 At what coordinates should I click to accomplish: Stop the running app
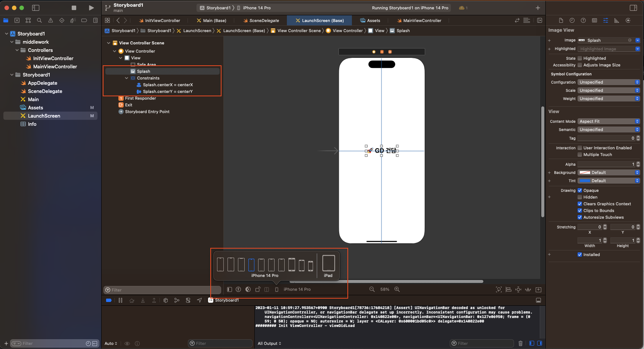[74, 8]
